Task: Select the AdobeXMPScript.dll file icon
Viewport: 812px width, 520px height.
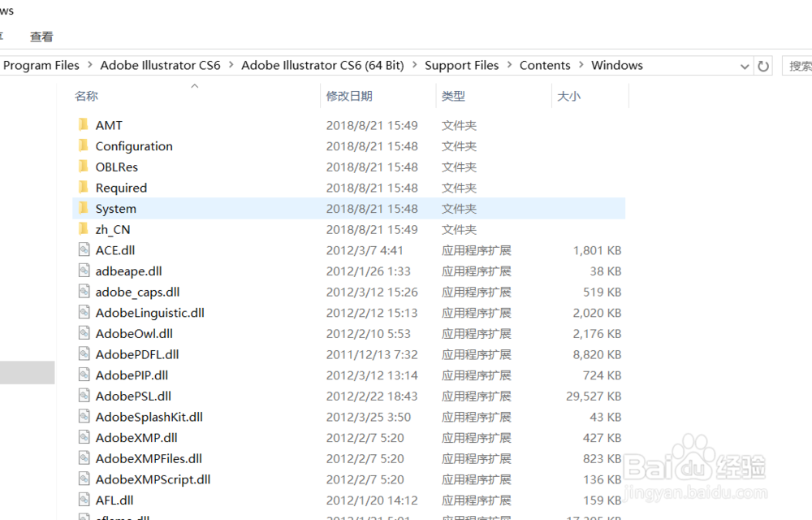Action: click(x=84, y=479)
